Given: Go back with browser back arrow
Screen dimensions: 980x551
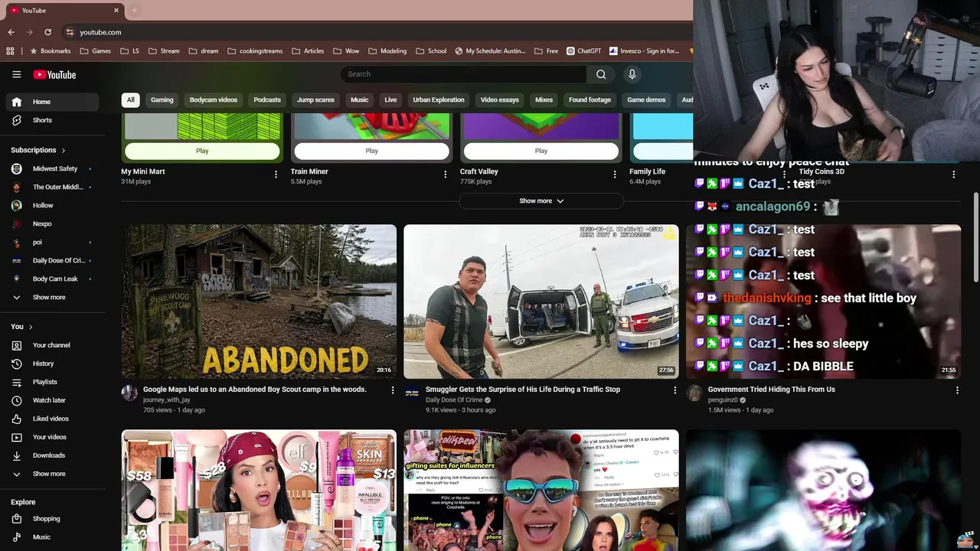Looking at the screenshot, I should 11,32.
